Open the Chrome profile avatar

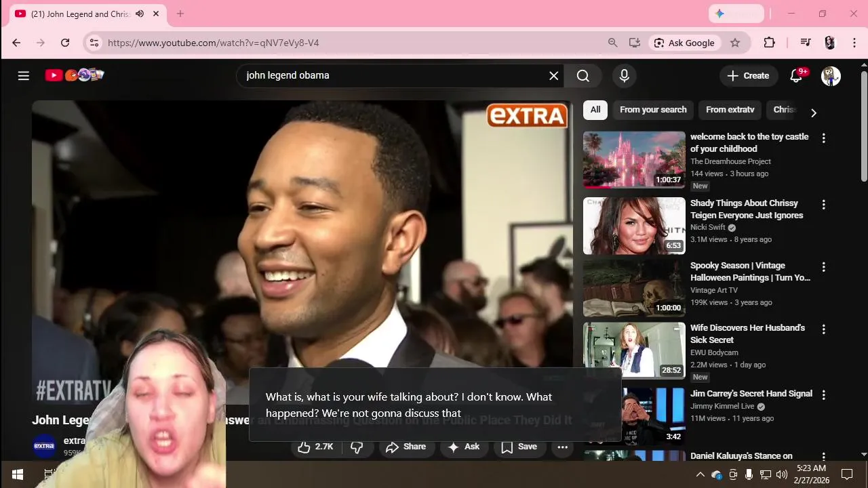pyautogui.click(x=830, y=43)
